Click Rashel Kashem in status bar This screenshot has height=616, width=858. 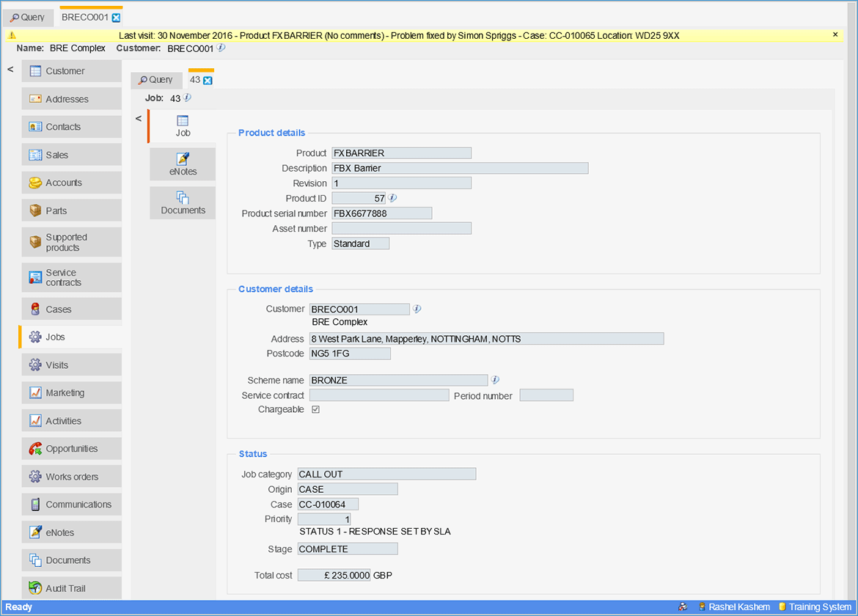[x=738, y=606]
